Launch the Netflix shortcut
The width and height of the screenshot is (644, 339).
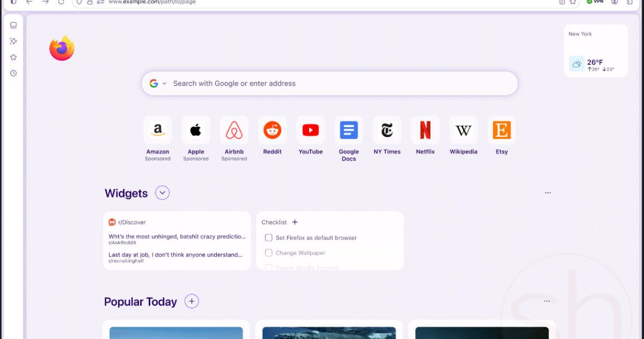[x=425, y=131]
